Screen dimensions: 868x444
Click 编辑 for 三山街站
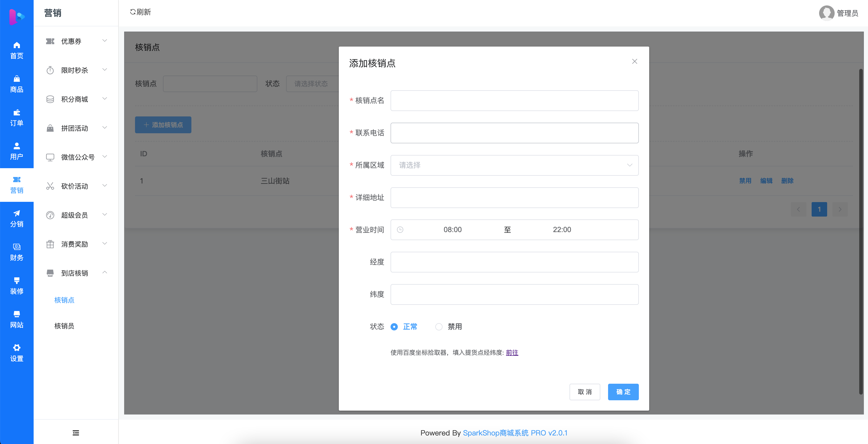tap(766, 181)
